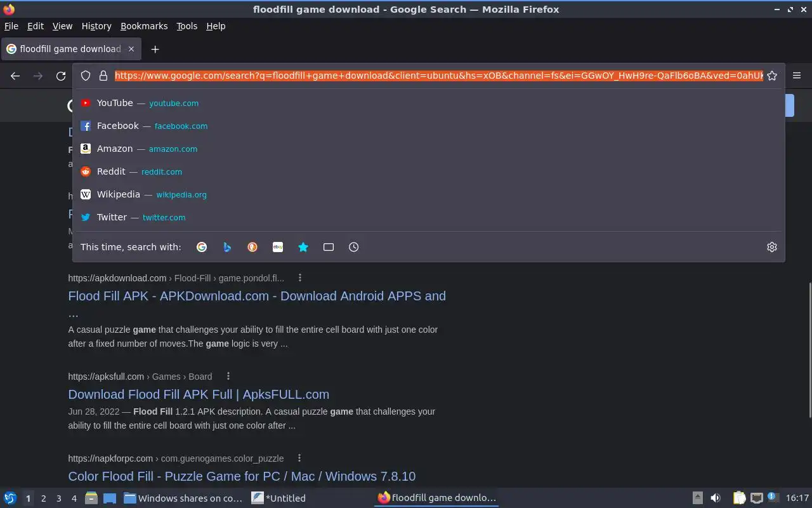Search this time with eBay icon
This screenshot has width=812, height=508.
pyautogui.click(x=278, y=247)
